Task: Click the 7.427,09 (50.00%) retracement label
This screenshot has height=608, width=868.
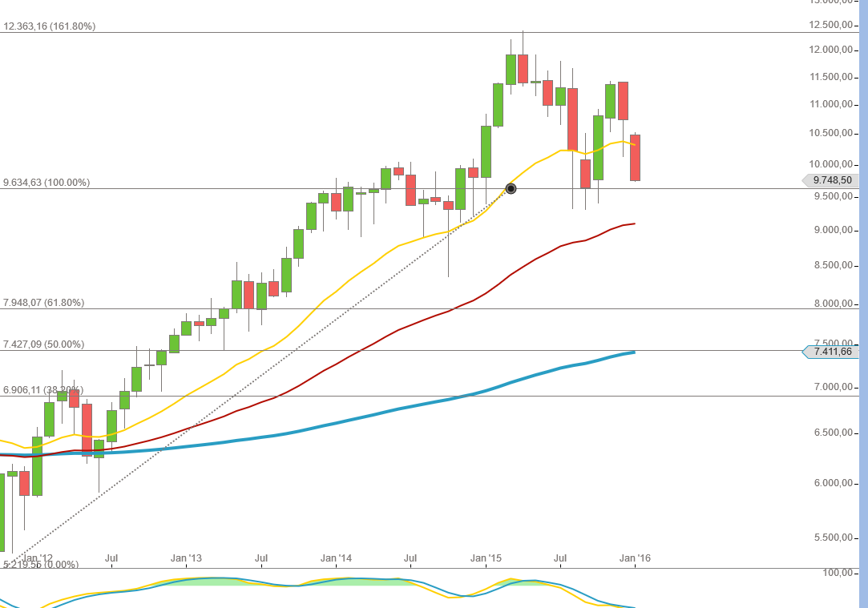Action: [44, 344]
